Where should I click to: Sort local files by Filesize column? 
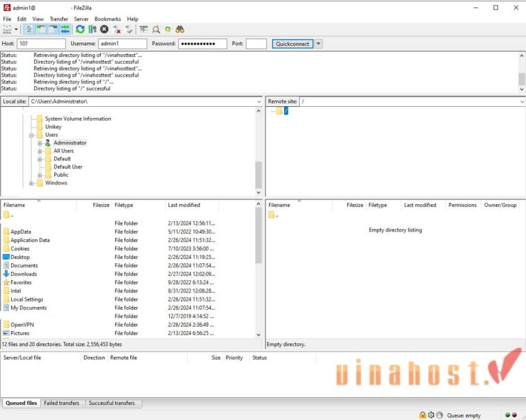(x=101, y=205)
